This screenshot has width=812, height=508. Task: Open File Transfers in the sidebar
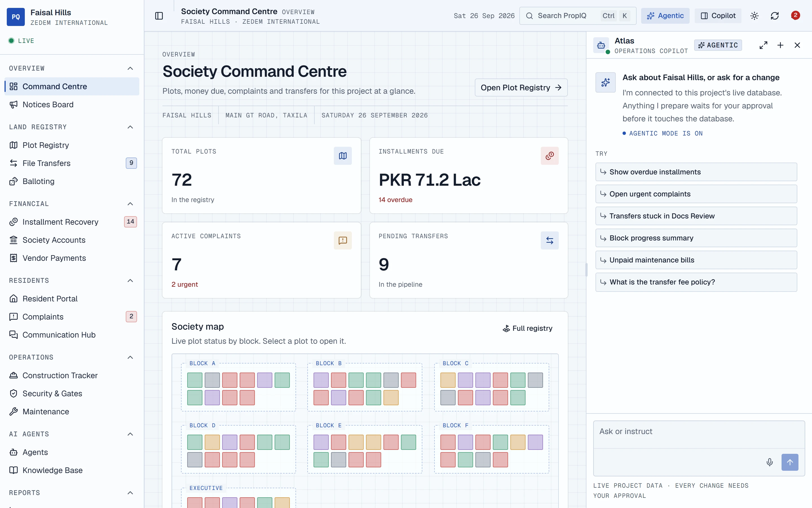point(72,163)
